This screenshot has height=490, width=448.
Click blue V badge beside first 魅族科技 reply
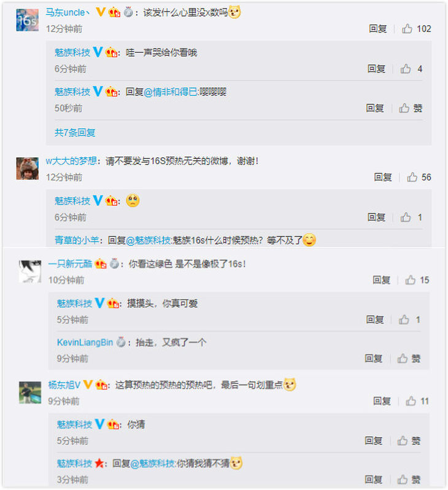(98, 52)
